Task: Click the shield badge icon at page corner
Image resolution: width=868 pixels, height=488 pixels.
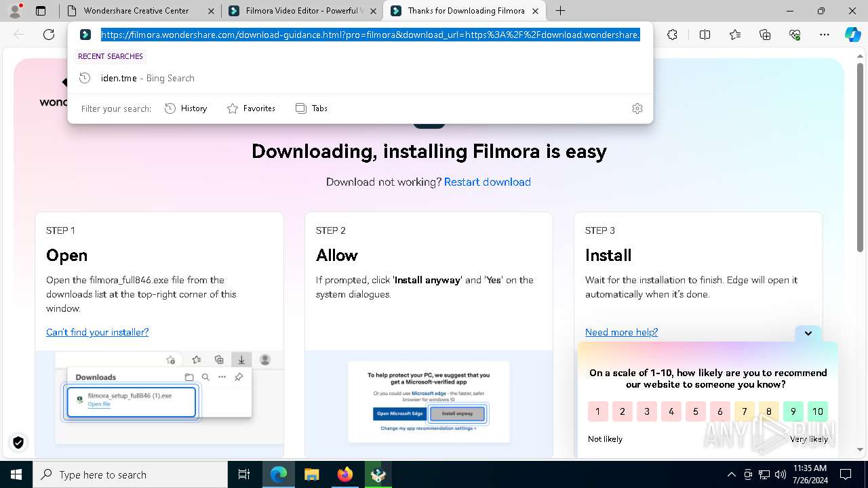Action: click(18, 443)
